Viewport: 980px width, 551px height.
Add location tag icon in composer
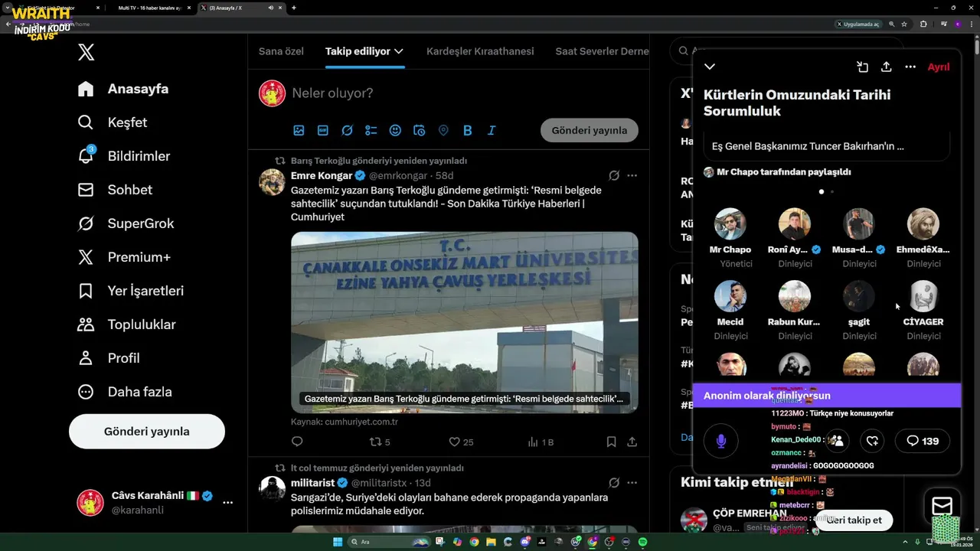tap(443, 131)
